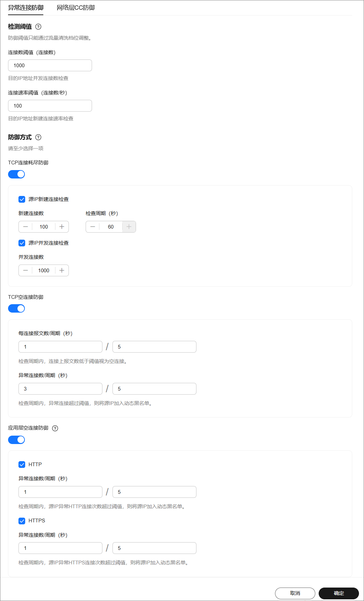Click help icon next to 检测阈值
The height and width of the screenshot is (601, 364).
tap(38, 27)
